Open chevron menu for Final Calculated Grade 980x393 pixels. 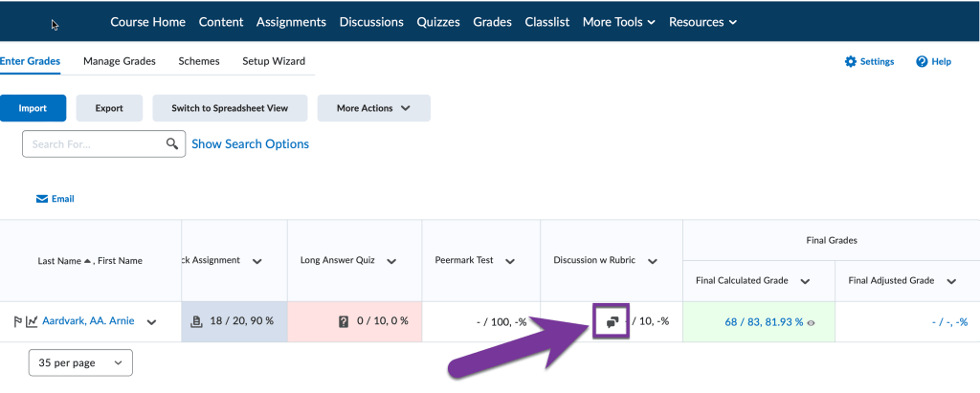click(805, 282)
